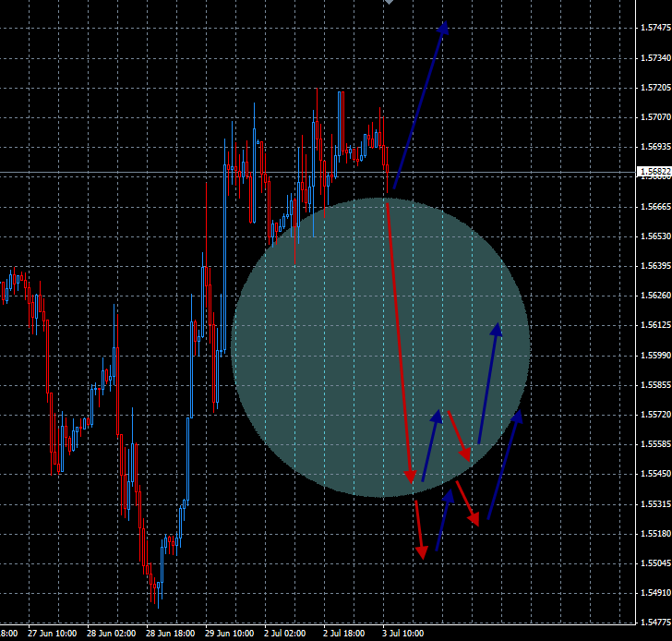Click the 29 Jun 10:00 time label
The height and width of the screenshot is (641, 672).
coord(229,634)
